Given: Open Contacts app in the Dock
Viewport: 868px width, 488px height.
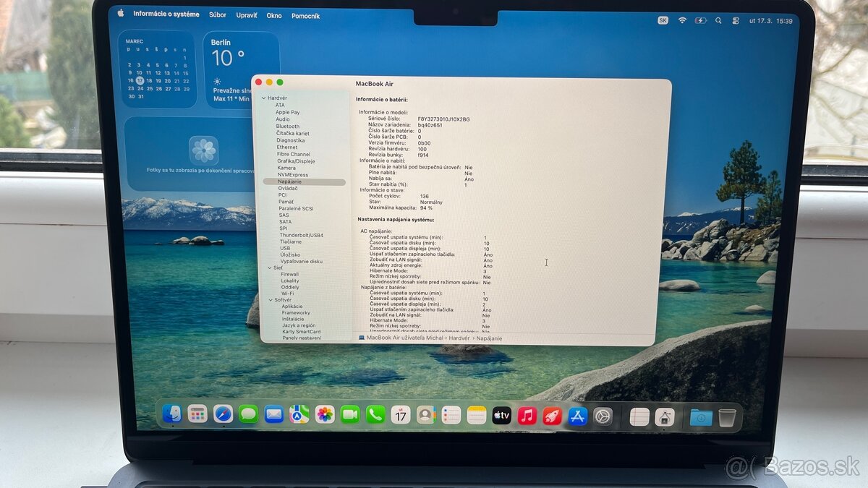Looking at the screenshot, I should pos(426,414).
